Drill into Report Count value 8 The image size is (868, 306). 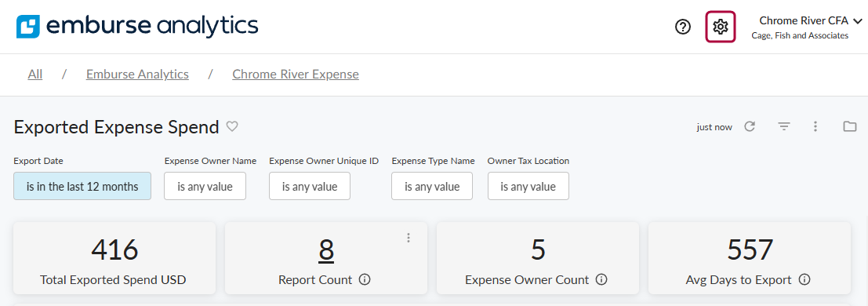(x=326, y=250)
